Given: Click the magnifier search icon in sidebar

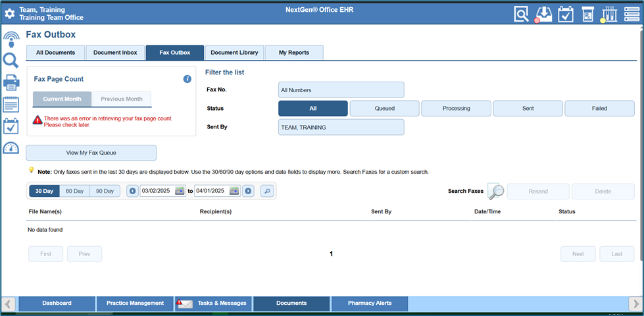Looking at the screenshot, I should tap(11, 61).
